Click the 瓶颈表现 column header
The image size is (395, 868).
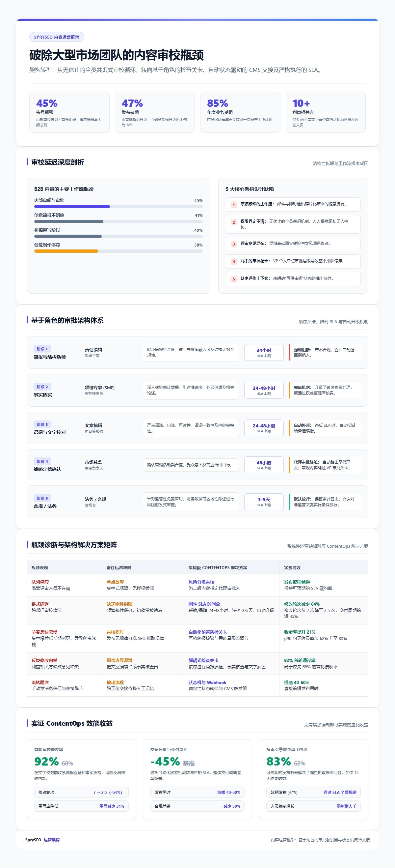coord(64,567)
